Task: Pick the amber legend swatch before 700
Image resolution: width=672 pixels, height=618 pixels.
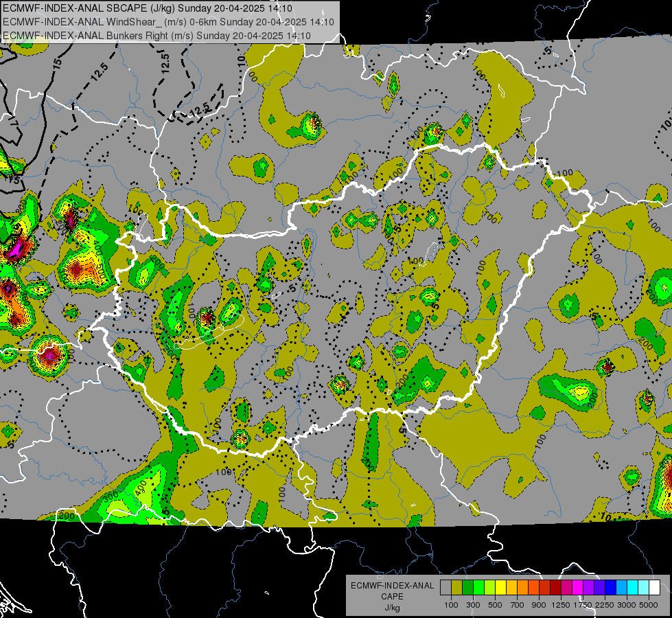Action: [x=511, y=587]
